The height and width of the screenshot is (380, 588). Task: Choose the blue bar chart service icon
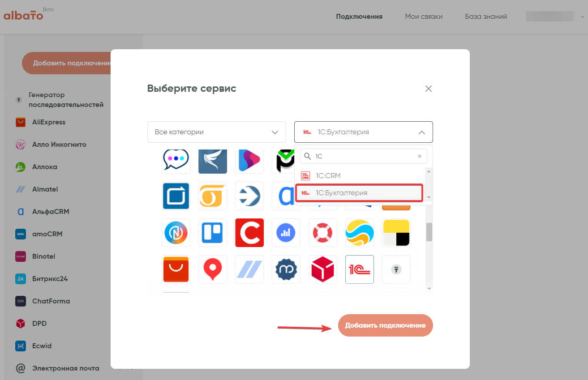(x=286, y=233)
